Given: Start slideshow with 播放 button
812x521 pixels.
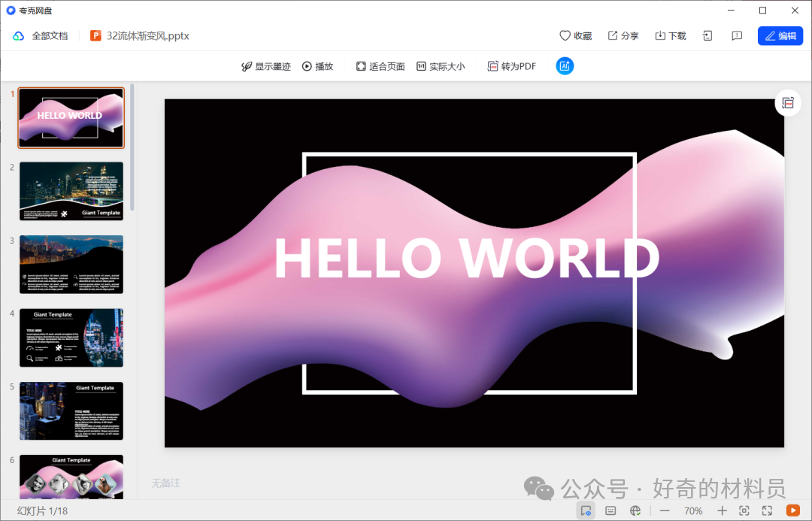Looking at the screenshot, I should tap(317, 66).
